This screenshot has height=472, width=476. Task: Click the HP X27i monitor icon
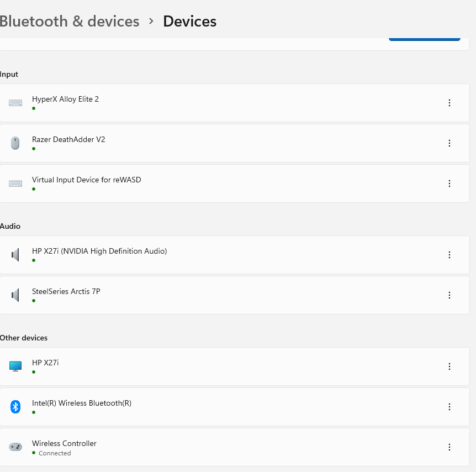15,366
